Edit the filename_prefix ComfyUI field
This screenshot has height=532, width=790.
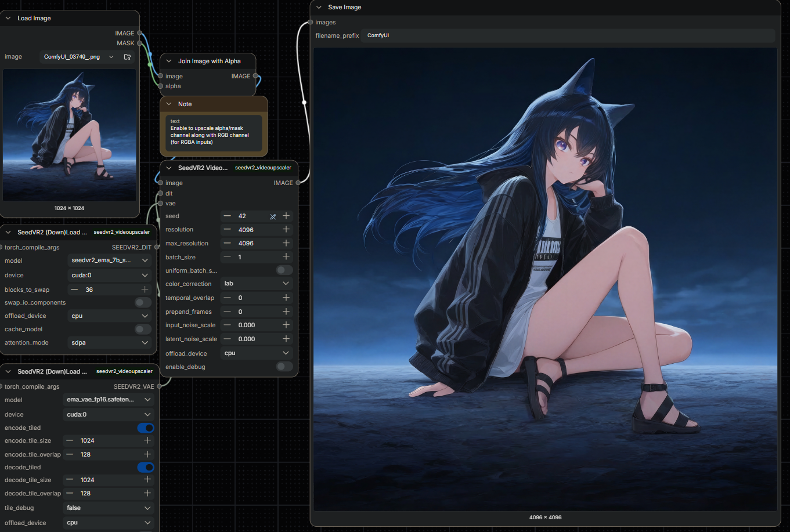coord(567,35)
